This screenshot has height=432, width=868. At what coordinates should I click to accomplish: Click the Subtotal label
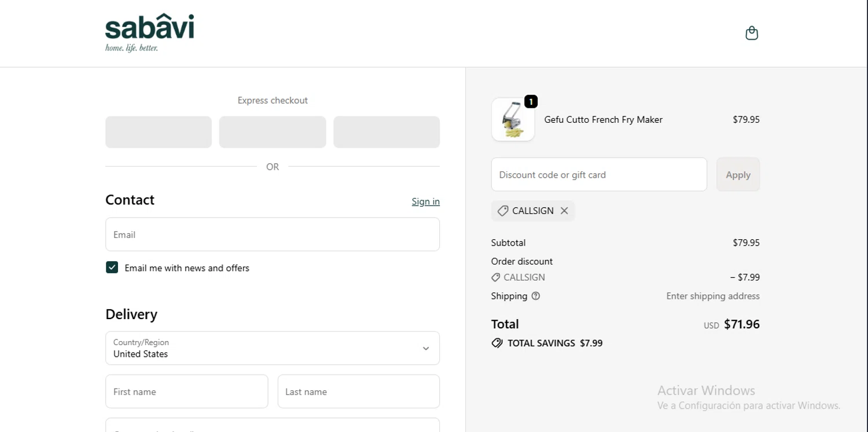pos(508,243)
